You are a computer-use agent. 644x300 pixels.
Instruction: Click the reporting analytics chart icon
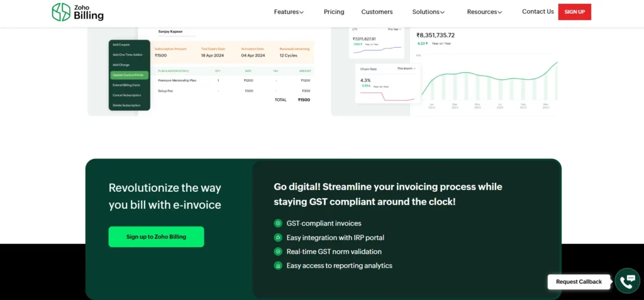(x=278, y=265)
